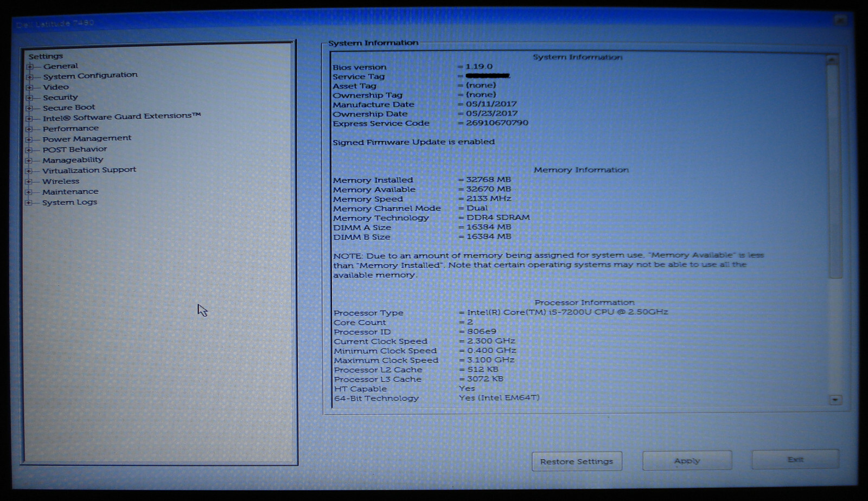Click the Bios version value 1.19.0

coord(479,67)
